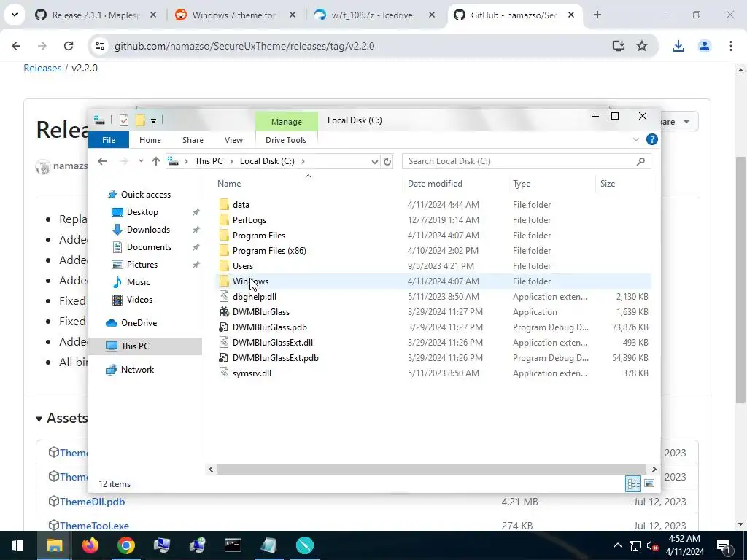747x560 pixels.
Task: Open Releases breadcrumb link on GitHub
Action: click(x=42, y=68)
